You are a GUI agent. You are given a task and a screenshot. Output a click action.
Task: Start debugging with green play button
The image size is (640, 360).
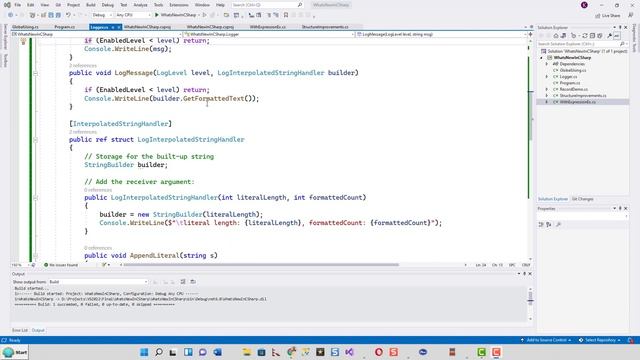(157, 15)
